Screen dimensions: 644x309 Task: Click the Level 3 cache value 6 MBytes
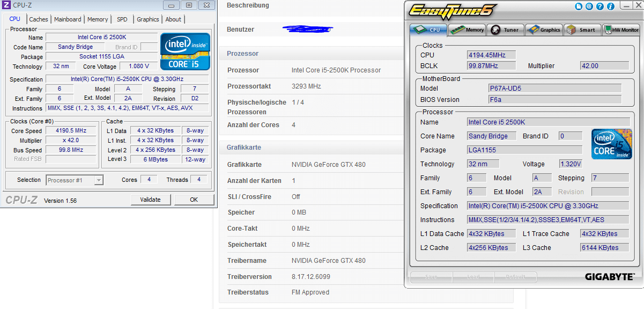(x=156, y=160)
